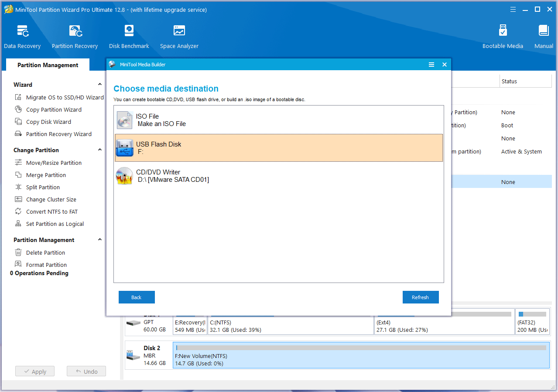The image size is (558, 392).
Task: Click the Back button in Media Builder
Action: pyautogui.click(x=137, y=297)
